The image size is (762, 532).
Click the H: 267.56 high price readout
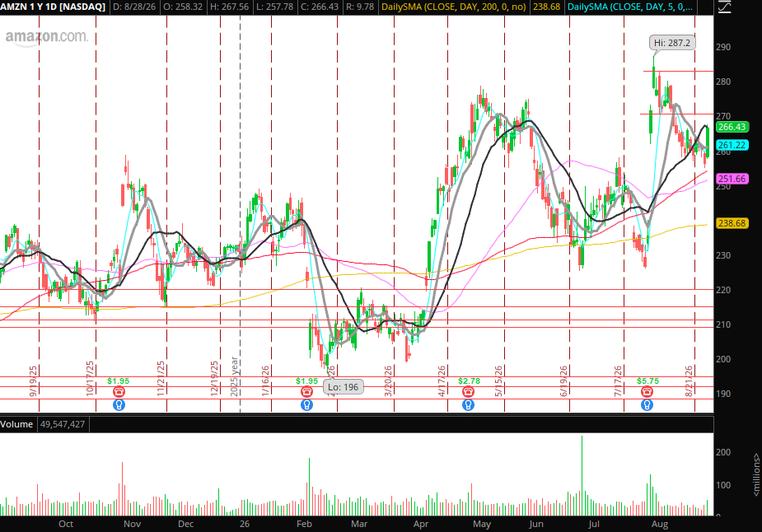pyautogui.click(x=229, y=7)
